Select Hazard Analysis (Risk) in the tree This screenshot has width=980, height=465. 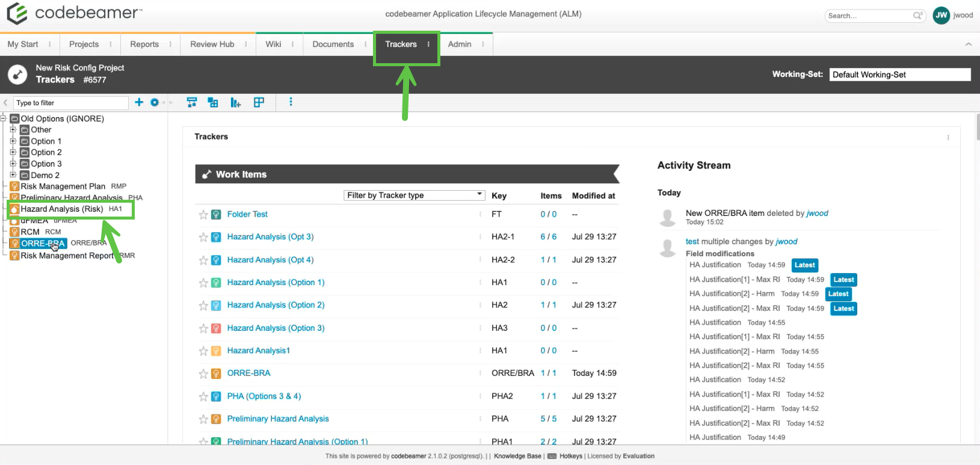pos(62,209)
